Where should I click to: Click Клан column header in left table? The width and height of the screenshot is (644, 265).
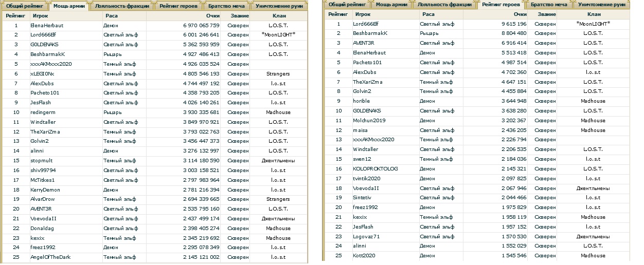pos(278,16)
